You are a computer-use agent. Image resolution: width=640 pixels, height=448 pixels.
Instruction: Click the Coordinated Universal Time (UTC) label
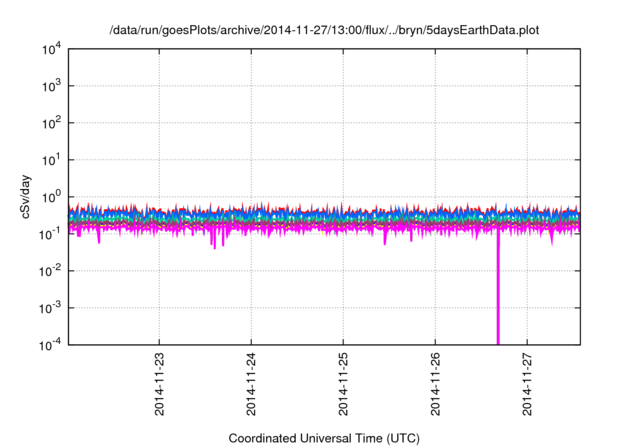(324, 438)
